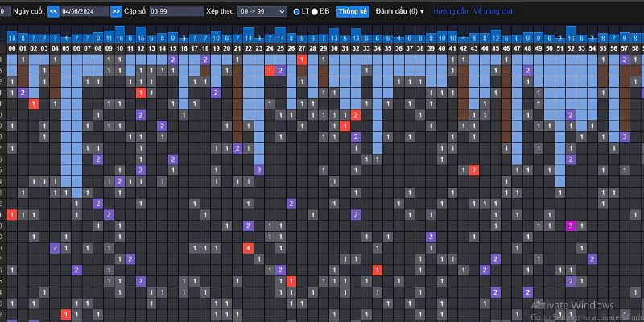Click the blue bar above column 32

[356, 37]
